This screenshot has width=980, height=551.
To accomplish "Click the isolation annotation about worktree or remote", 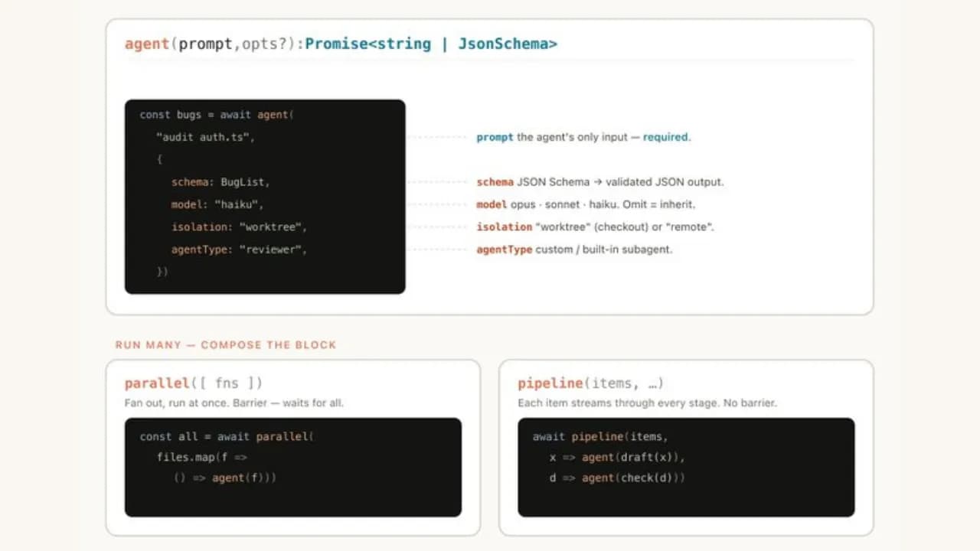I will click(596, 227).
